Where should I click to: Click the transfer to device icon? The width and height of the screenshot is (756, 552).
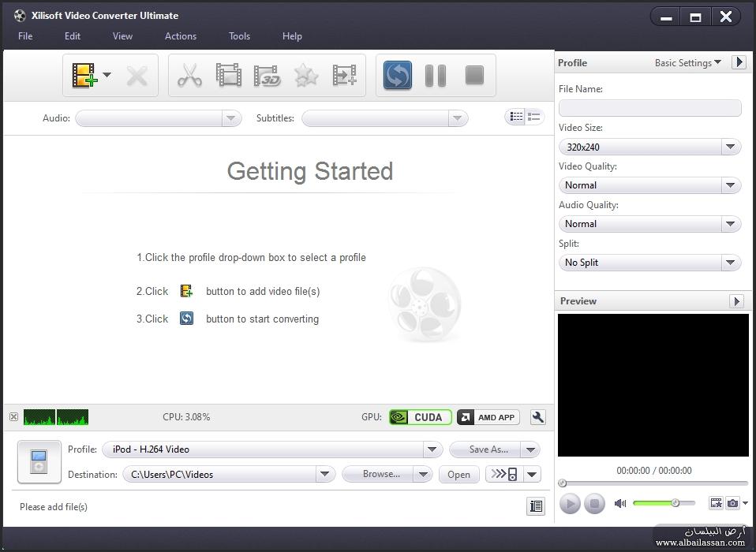(503, 474)
